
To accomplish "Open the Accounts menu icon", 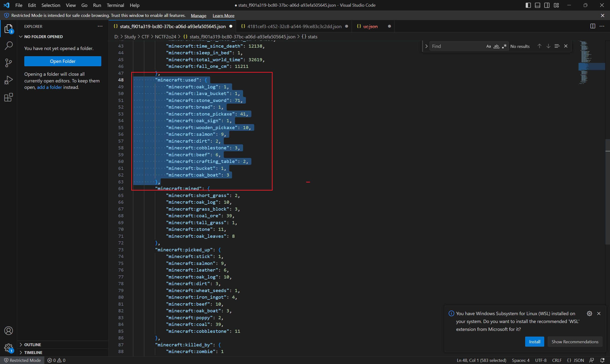I will click(9, 331).
